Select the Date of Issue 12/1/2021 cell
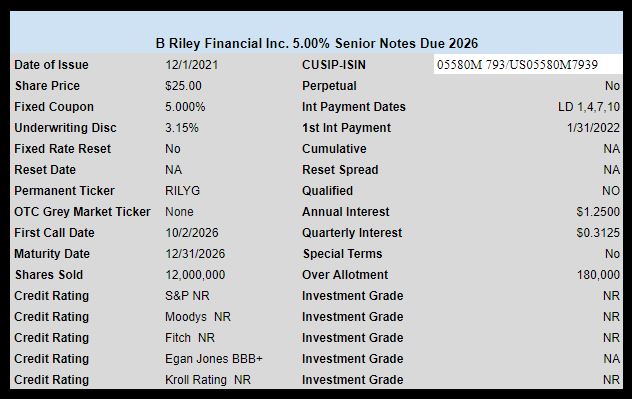The image size is (632, 399). point(192,65)
